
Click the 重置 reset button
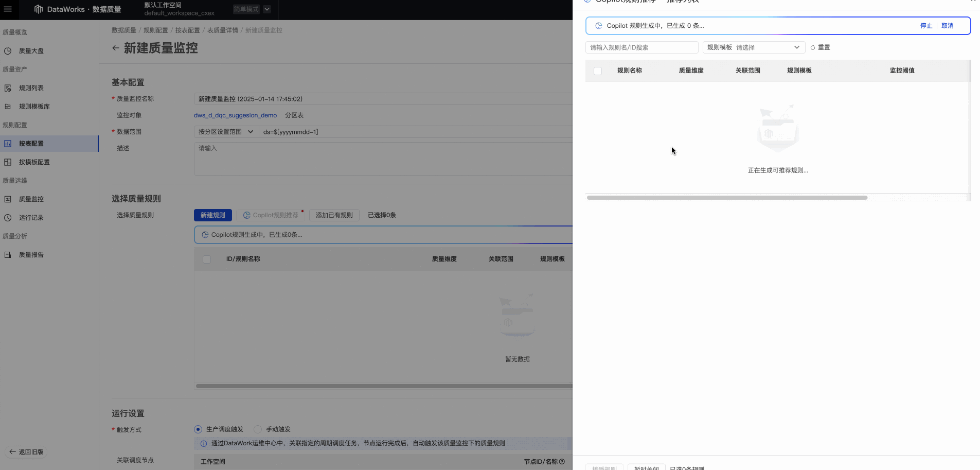[820, 47]
